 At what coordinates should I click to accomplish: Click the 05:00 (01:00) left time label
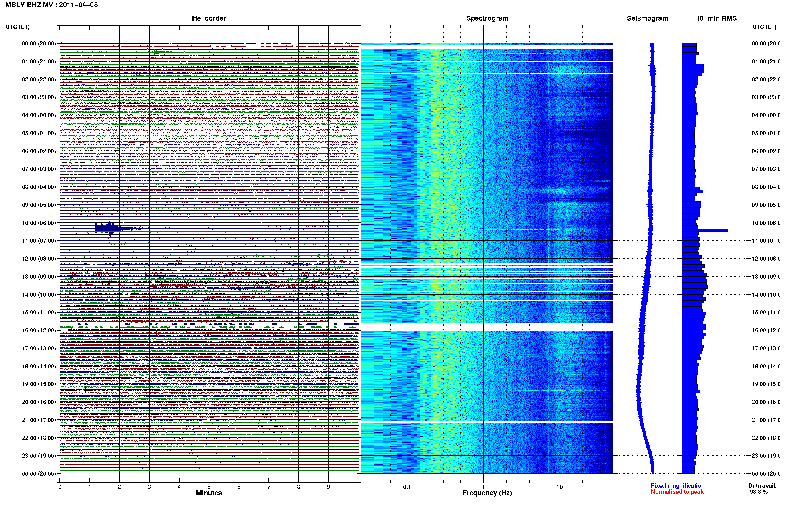pyautogui.click(x=39, y=133)
